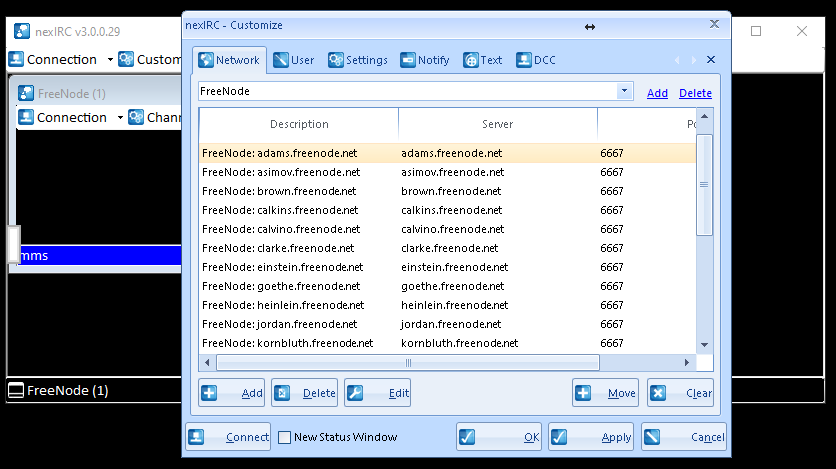The image size is (836, 469).
Task: Click the Apply button
Action: [591, 437]
